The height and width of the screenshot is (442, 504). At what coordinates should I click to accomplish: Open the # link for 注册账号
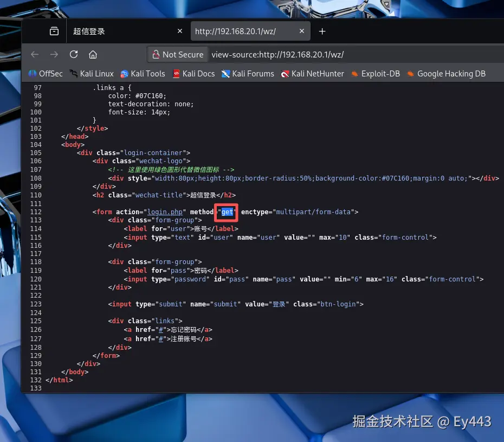click(x=161, y=339)
